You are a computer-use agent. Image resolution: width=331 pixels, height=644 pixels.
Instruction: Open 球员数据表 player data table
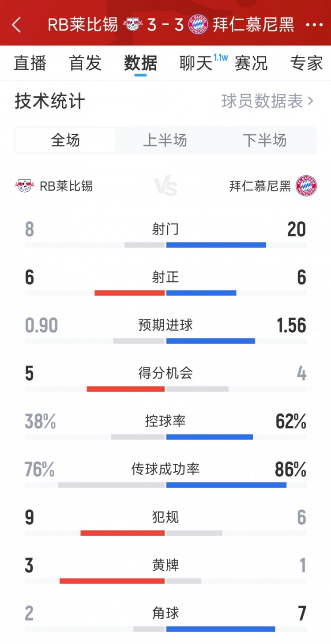(x=267, y=101)
